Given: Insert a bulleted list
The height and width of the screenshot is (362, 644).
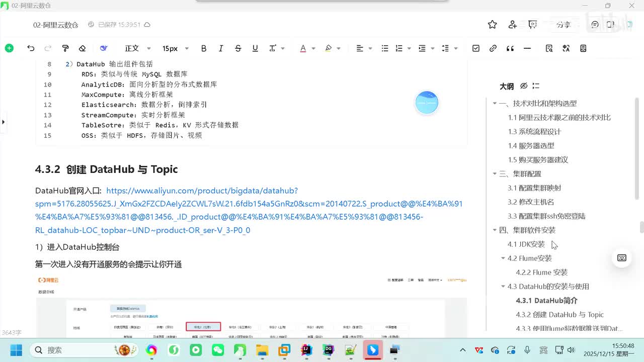Looking at the screenshot, I should 385,48.
